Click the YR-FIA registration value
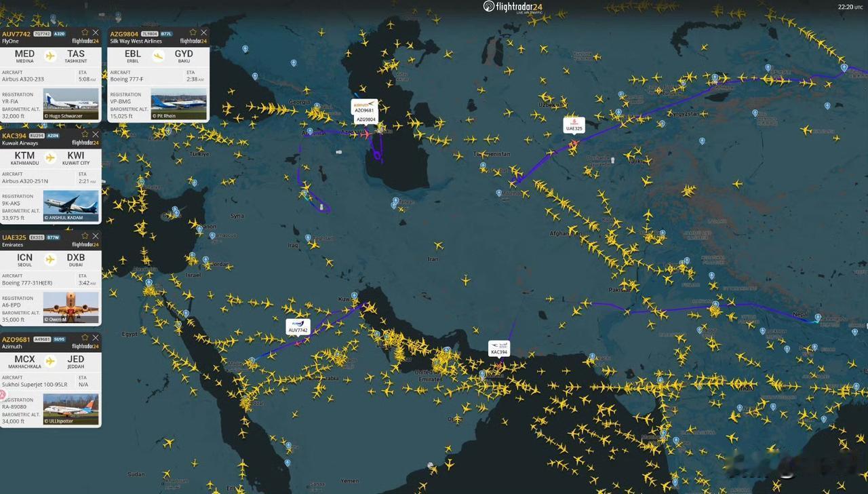 [10, 102]
